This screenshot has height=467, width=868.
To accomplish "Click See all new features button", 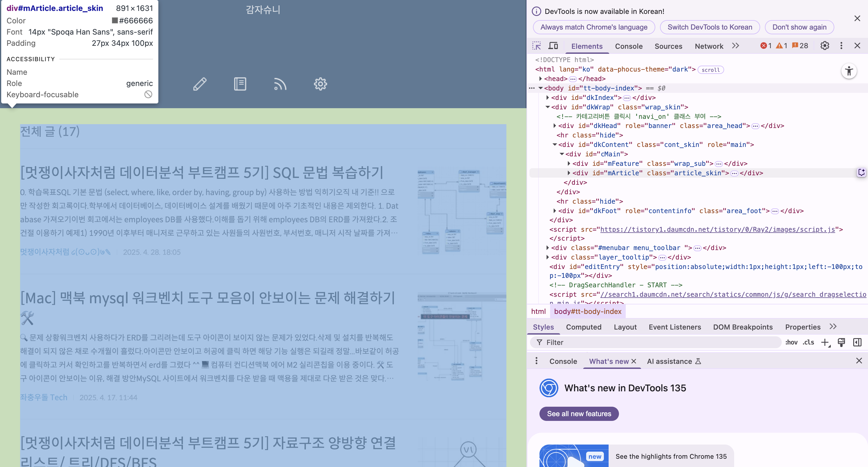I will click(x=579, y=414).
